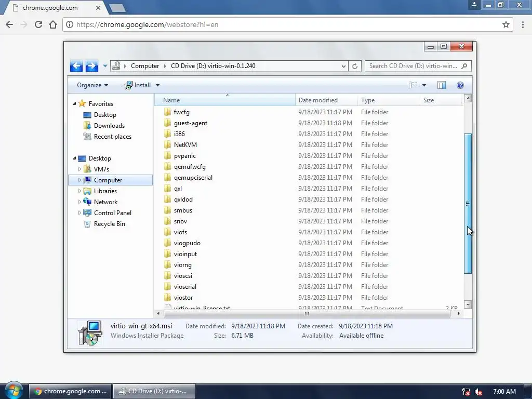Screen dimensions: 532x399
Task: Click the vertical scrollbar down arrow
Action: click(468, 304)
